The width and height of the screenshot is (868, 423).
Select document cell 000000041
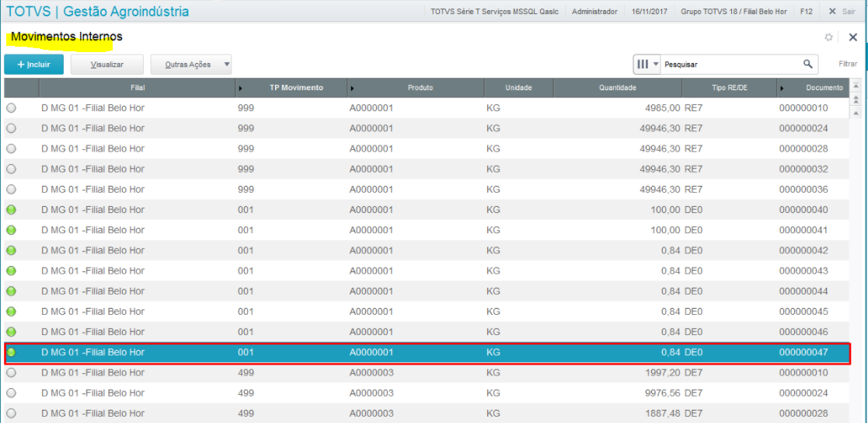pos(804,229)
